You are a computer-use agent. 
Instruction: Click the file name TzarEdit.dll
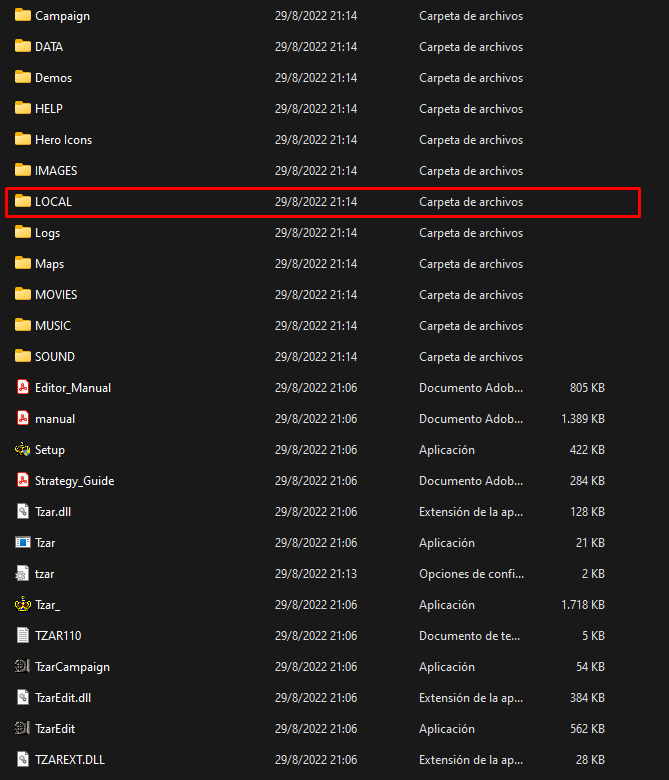point(63,697)
